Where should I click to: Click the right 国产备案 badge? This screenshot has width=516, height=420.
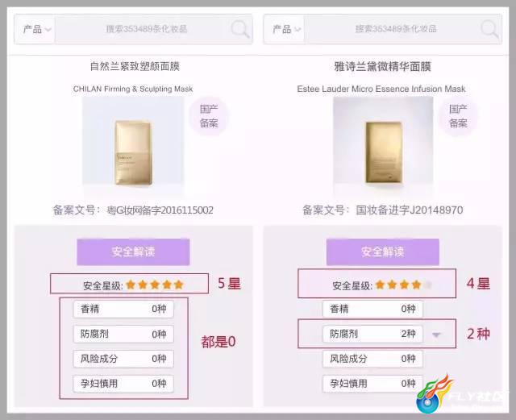[x=458, y=116]
